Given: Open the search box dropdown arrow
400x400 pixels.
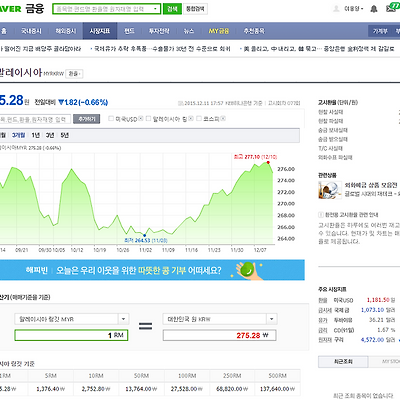Looking at the screenshot, I should click(155, 9).
